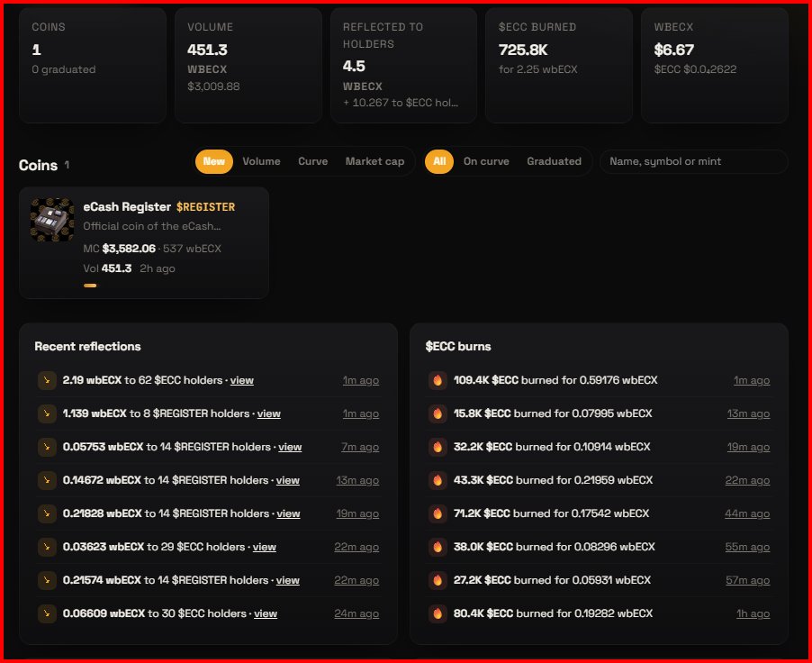The width and height of the screenshot is (812, 663).
Task: Click the reflection icon beside 0.21828 wbECX row
Action: point(47,513)
